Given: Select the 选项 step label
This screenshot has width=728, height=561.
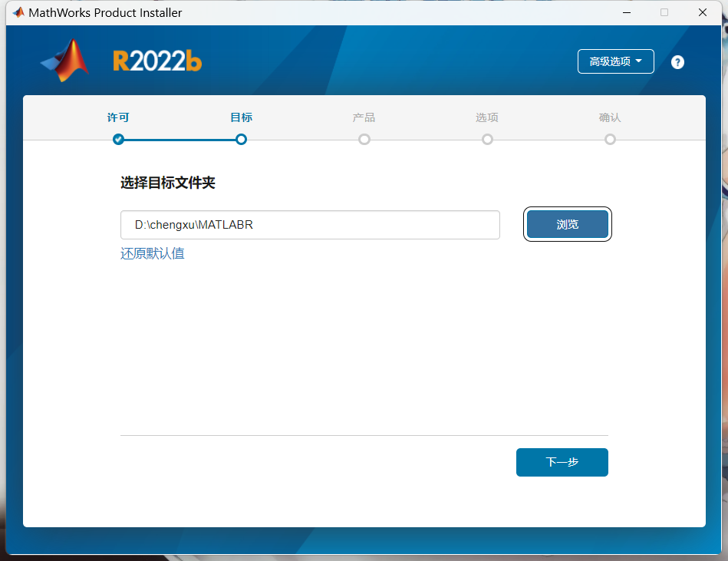Looking at the screenshot, I should pos(487,117).
